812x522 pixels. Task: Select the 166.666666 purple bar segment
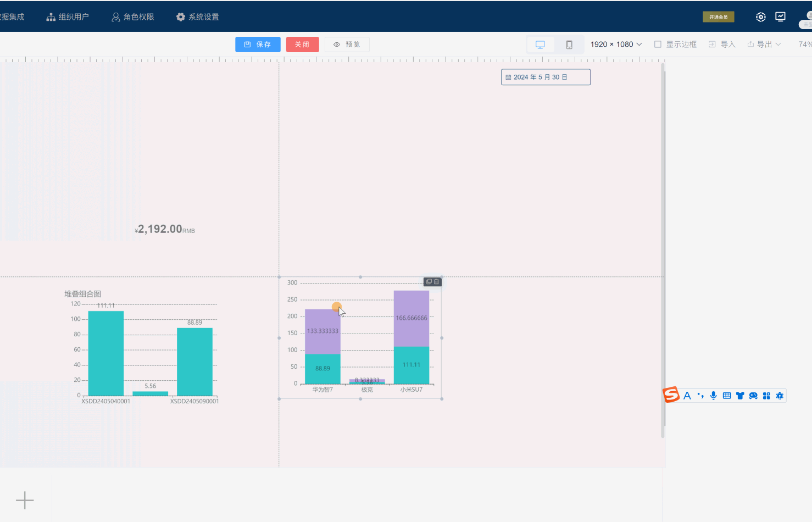[x=411, y=318]
